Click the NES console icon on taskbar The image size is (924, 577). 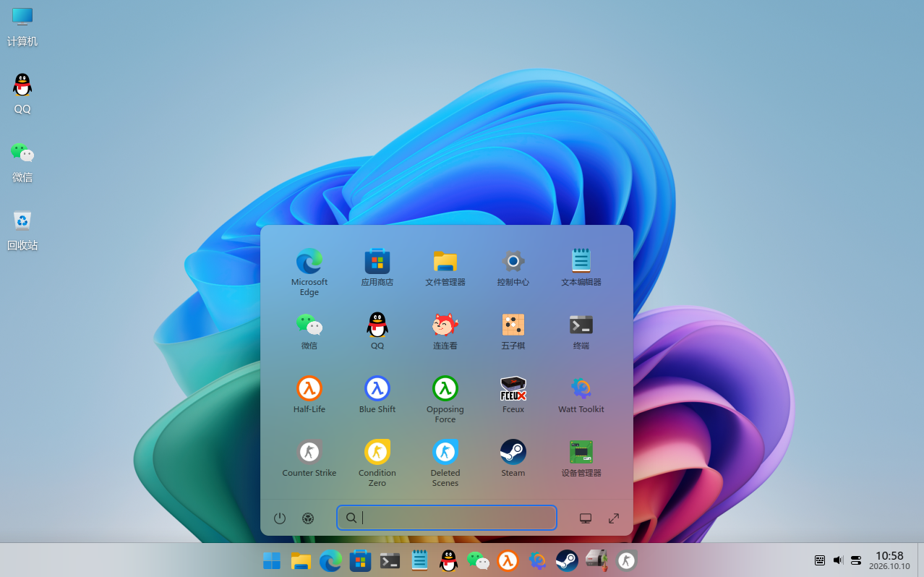pyautogui.click(x=596, y=560)
